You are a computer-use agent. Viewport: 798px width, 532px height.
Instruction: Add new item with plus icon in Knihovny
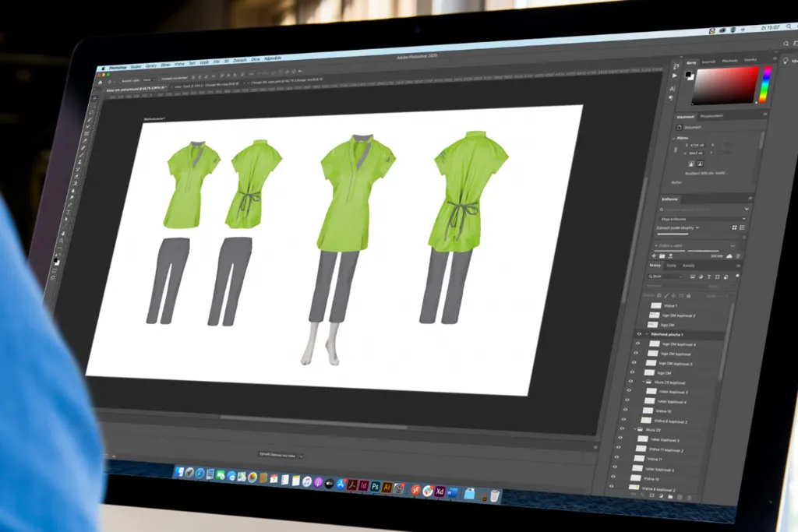pos(652,255)
